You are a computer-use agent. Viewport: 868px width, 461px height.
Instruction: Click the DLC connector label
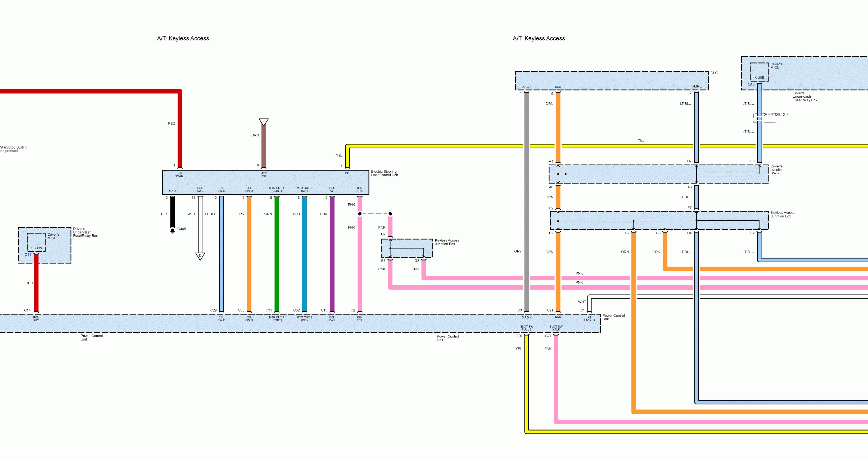click(714, 73)
